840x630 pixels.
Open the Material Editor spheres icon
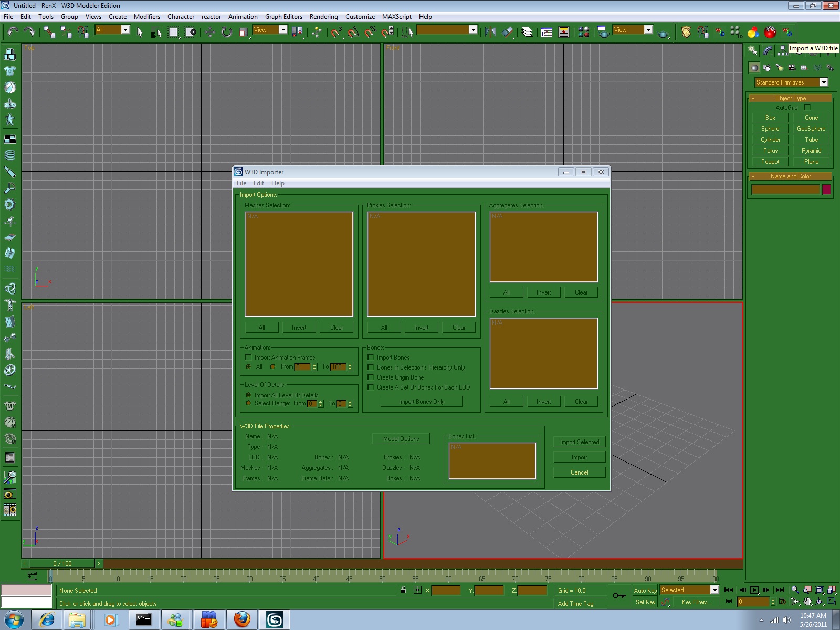pyautogui.click(x=583, y=32)
